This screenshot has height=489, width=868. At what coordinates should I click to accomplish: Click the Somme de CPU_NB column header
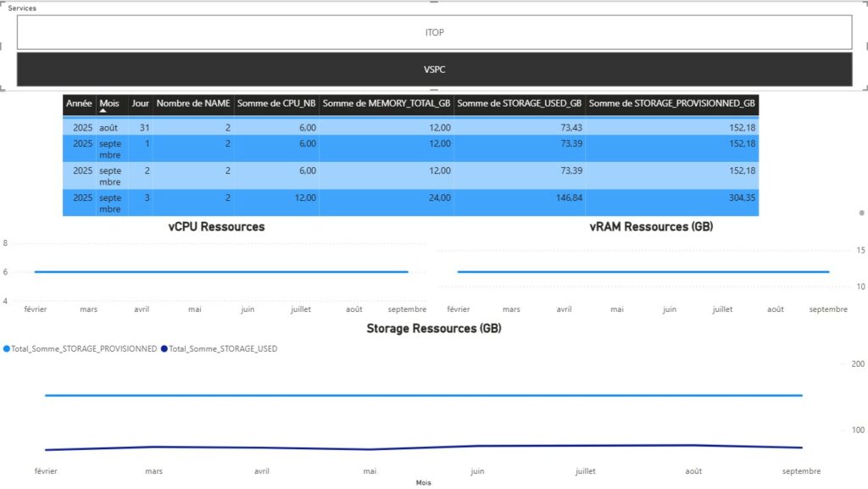[276, 103]
